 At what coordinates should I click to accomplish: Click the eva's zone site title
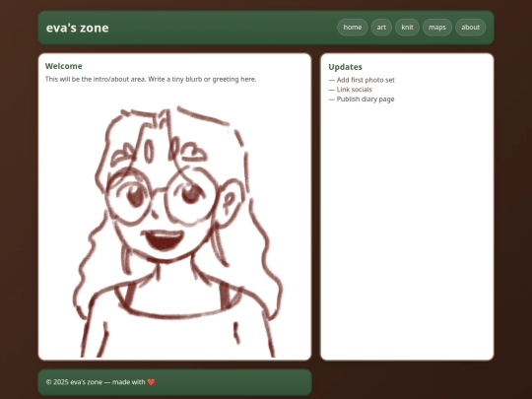pyautogui.click(x=78, y=28)
